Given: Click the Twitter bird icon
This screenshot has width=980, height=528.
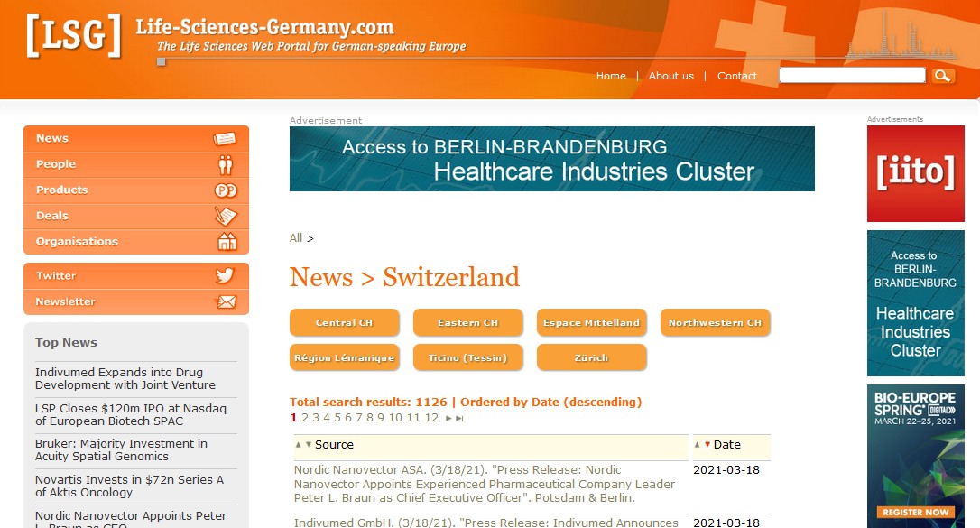Looking at the screenshot, I should coord(225,275).
